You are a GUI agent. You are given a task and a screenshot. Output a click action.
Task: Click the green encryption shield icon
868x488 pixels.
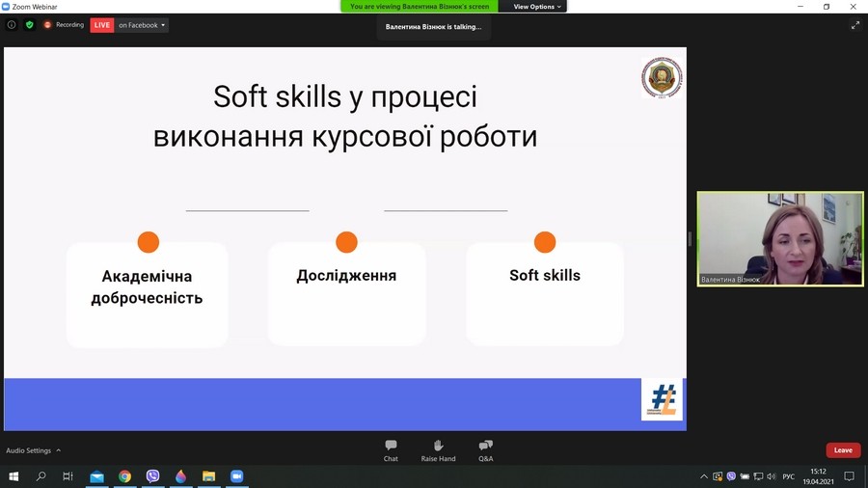tap(29, 25)
